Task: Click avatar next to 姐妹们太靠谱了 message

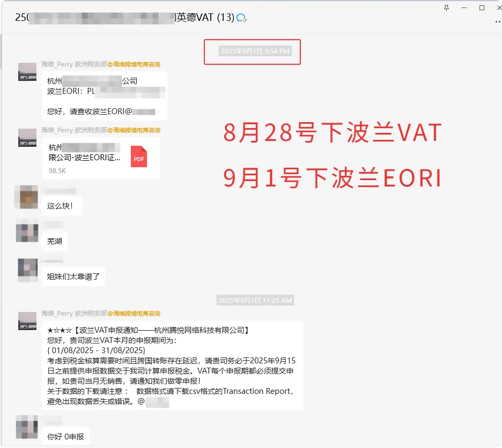Action: pyautogui.click(x=27, y=270)
